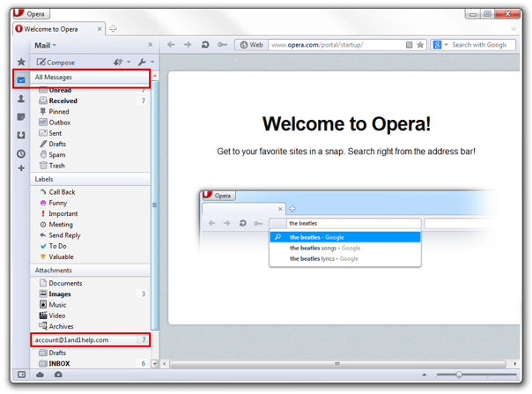Image resolution: width=532 pixels, height=394 pixels.
Task: Collapse the Attachments section header
Action: coord(90,271)
